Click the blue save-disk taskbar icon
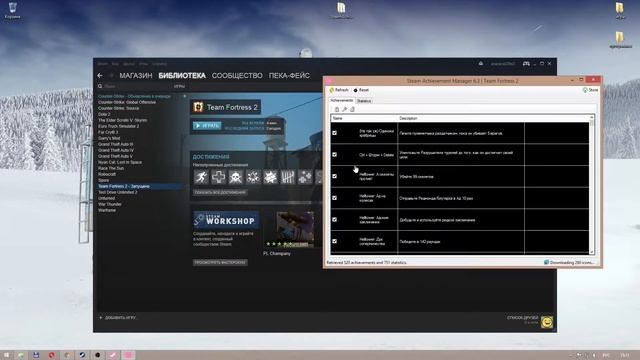The height and width of the screenshot is (360, 640). coord(36,355)
